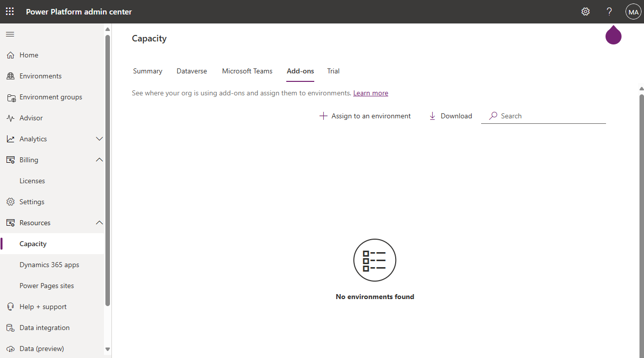Click the Download button label
The image size is (644, 358).
456,116
